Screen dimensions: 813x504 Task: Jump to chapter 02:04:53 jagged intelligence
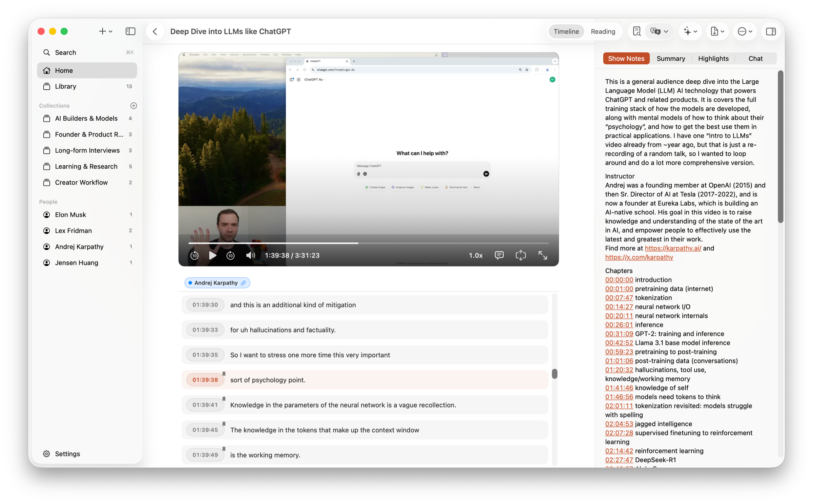tap(619, 424)
